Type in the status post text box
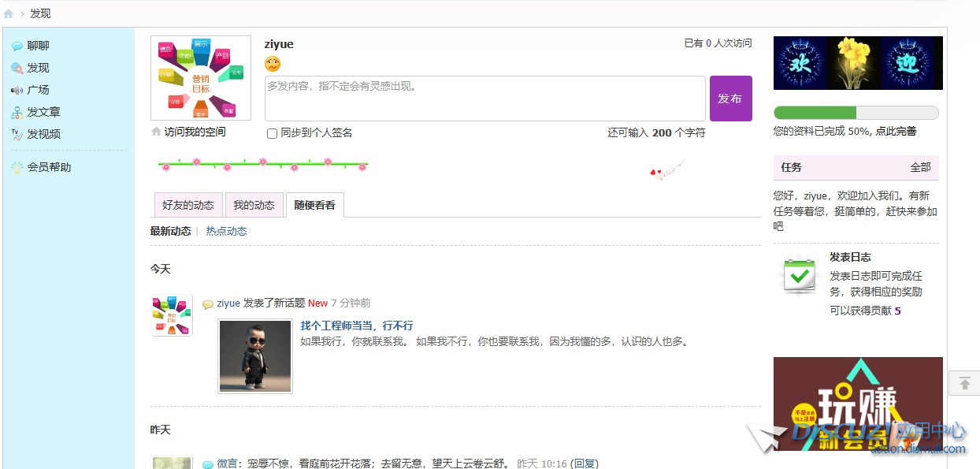The height and width of the screenshot is (469, 980). point(484,99)
